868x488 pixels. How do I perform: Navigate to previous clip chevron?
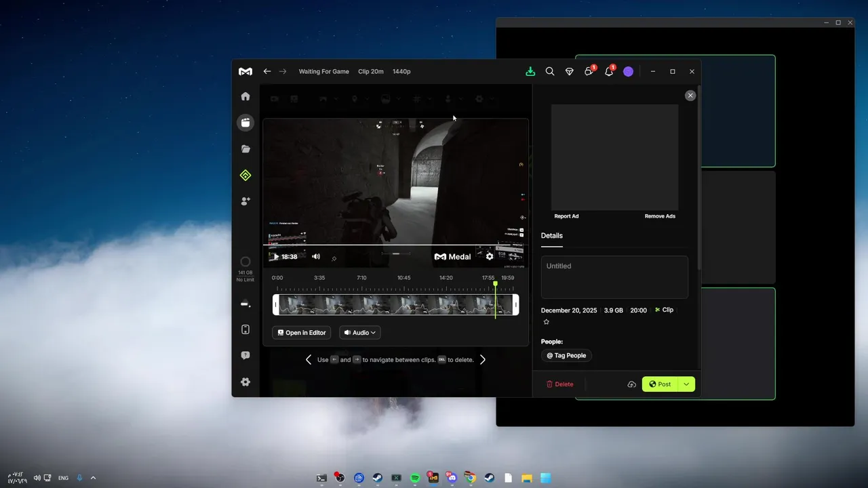click(309, 360)
